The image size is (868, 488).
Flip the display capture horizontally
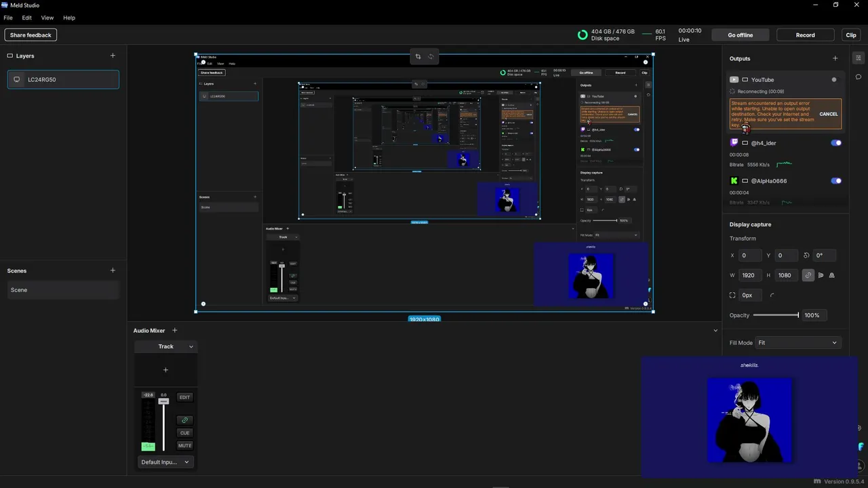pos(821,275)
